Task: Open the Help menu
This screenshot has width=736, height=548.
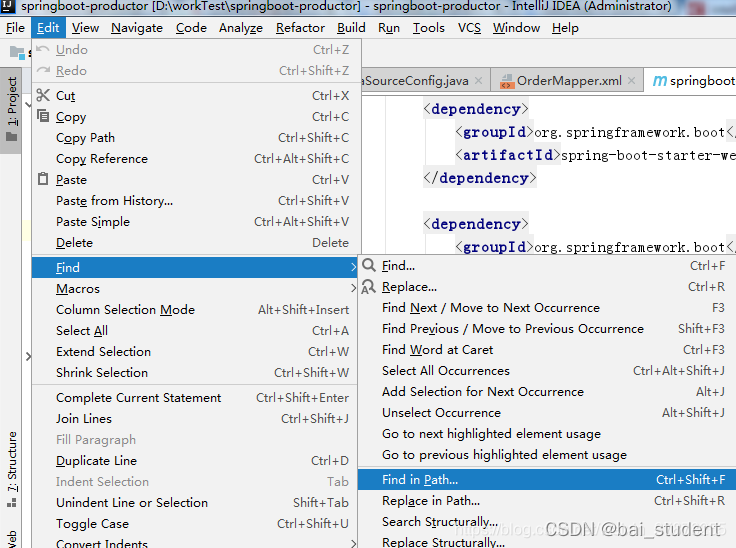Action: click(x=565, y=28)
